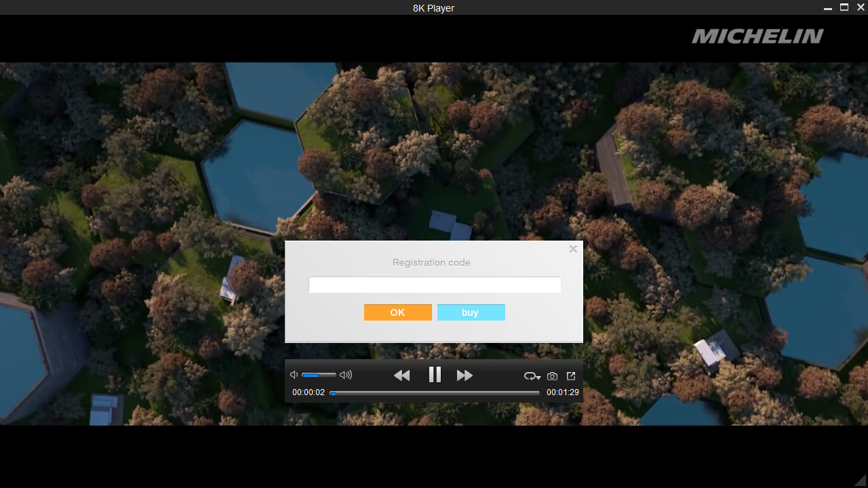Click the Registration code input field
This screenshot has height=488, width=868.
(434, 285)
